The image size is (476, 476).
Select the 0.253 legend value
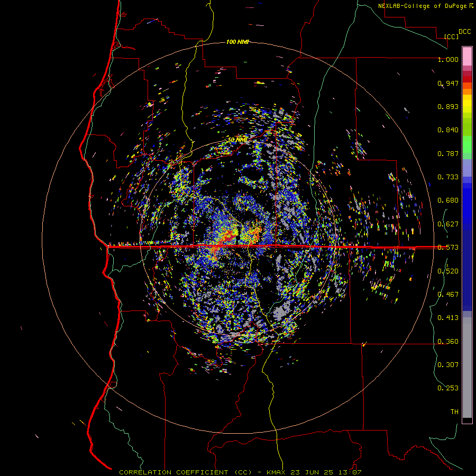pos(448,388)
